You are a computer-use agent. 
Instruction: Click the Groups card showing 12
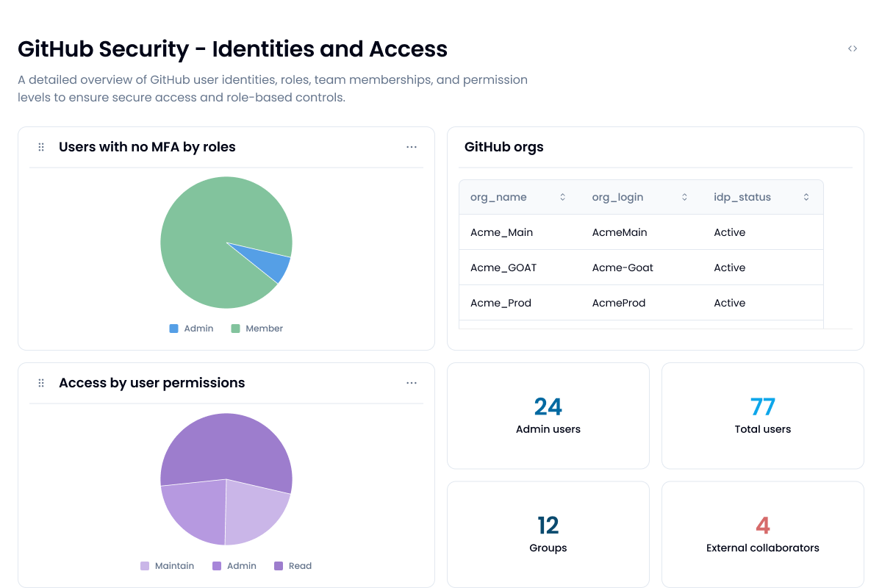pos(548,534)
